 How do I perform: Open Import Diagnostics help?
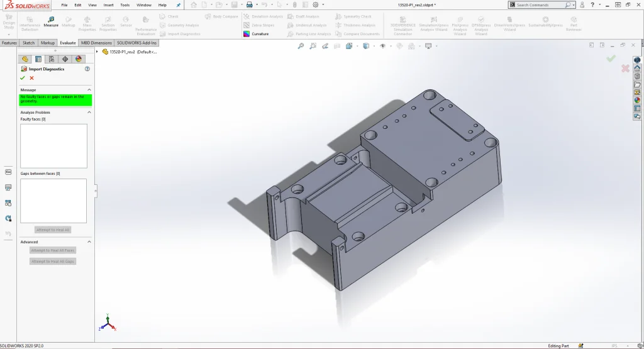pos(87,69)
